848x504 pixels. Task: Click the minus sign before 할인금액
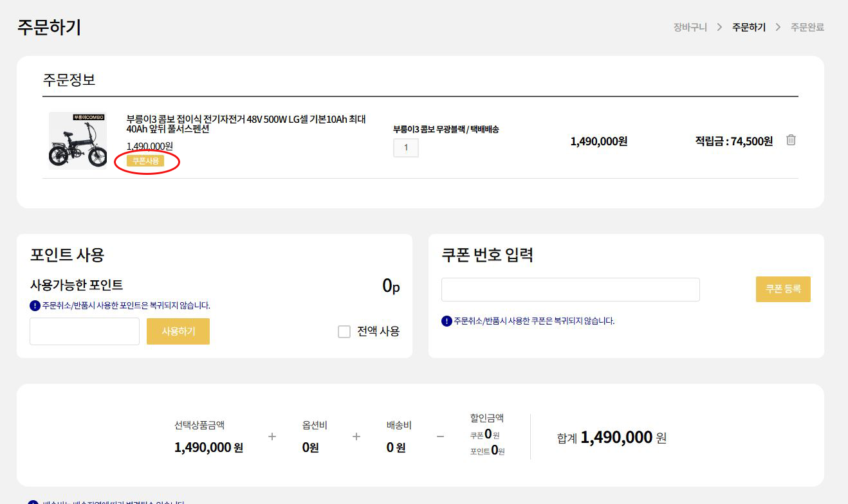point(440,437)
